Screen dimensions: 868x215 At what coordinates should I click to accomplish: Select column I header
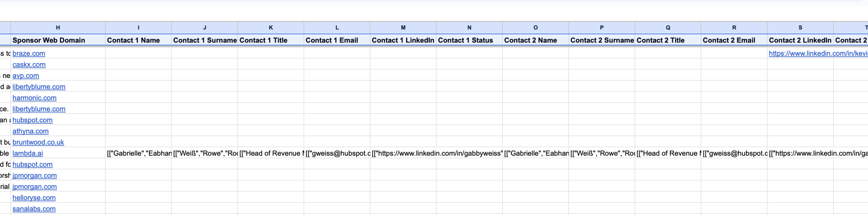click(138, 27)
